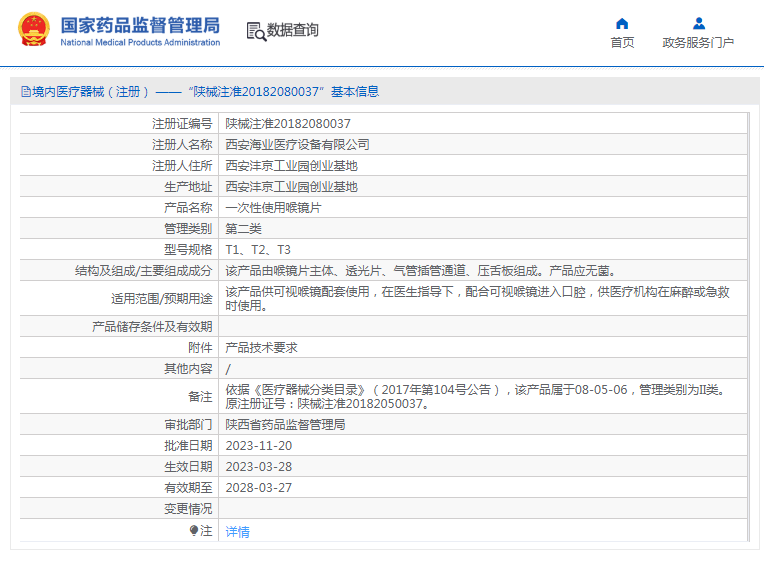
Task: Click the 附件 label
Action: click(x=200, y=348)
